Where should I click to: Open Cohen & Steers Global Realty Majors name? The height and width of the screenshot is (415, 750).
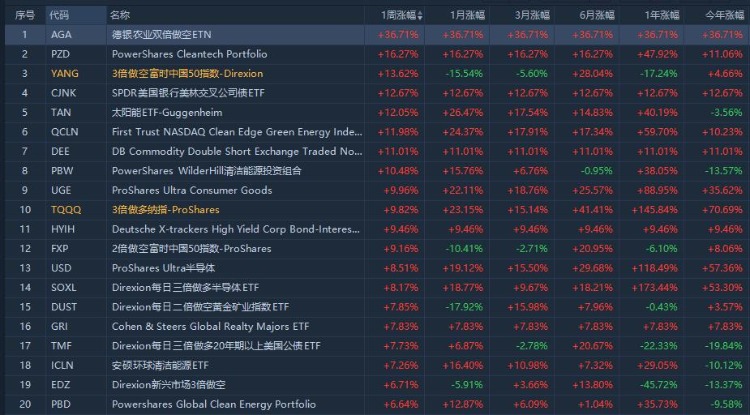[x=210, y=326]
